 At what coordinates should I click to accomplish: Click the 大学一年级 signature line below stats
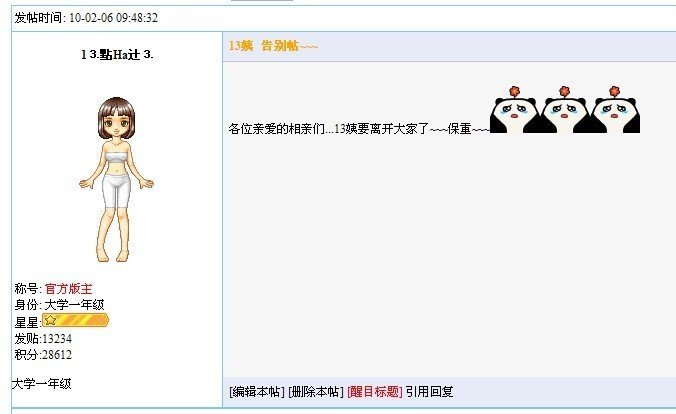(41, 383)
